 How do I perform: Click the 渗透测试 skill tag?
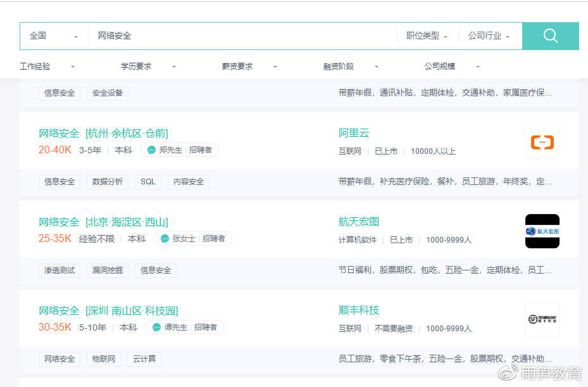[x=59, y=270]
